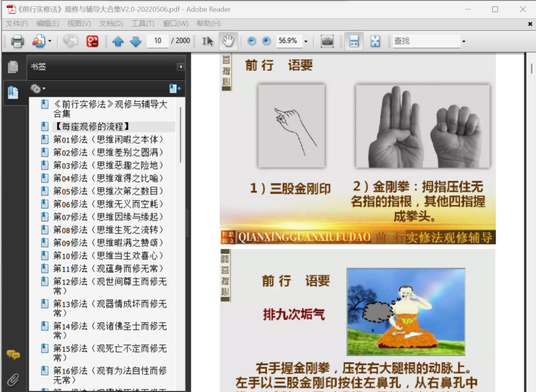
Task: Click the document vertical scrollbar thumb
Action: click(532, 68)
